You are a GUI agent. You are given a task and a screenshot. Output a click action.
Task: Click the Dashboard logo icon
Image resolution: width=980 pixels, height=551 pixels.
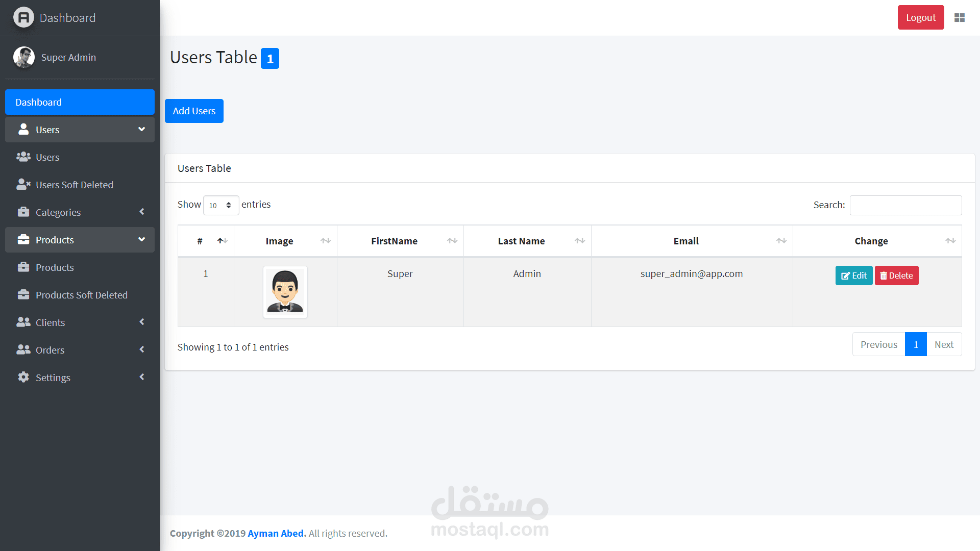pyautogui.click(x=23, y=18)
